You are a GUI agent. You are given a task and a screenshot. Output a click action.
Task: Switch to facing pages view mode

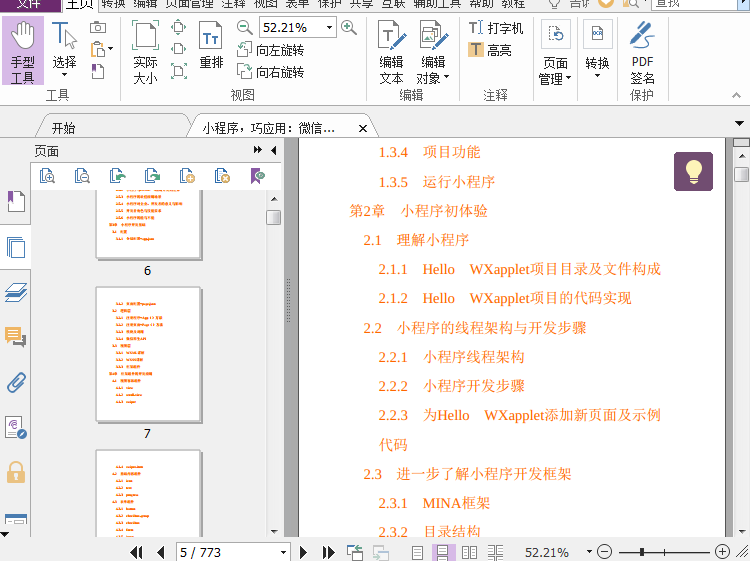coord(469,553)
